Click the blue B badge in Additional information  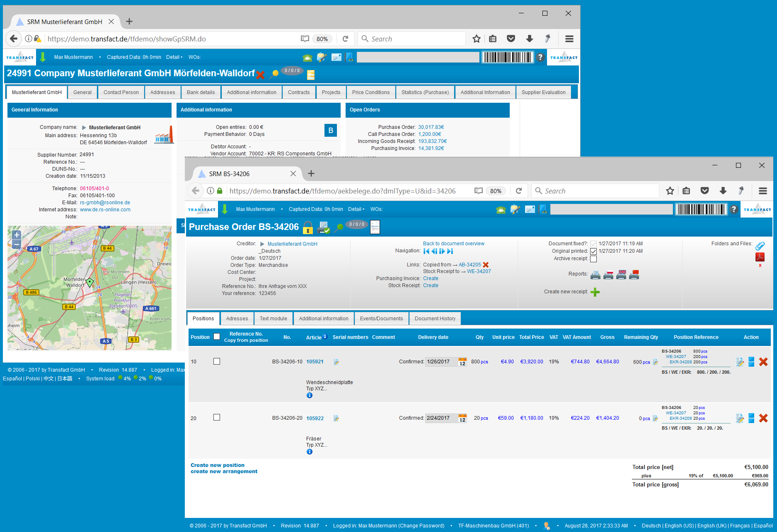(331, 131)
